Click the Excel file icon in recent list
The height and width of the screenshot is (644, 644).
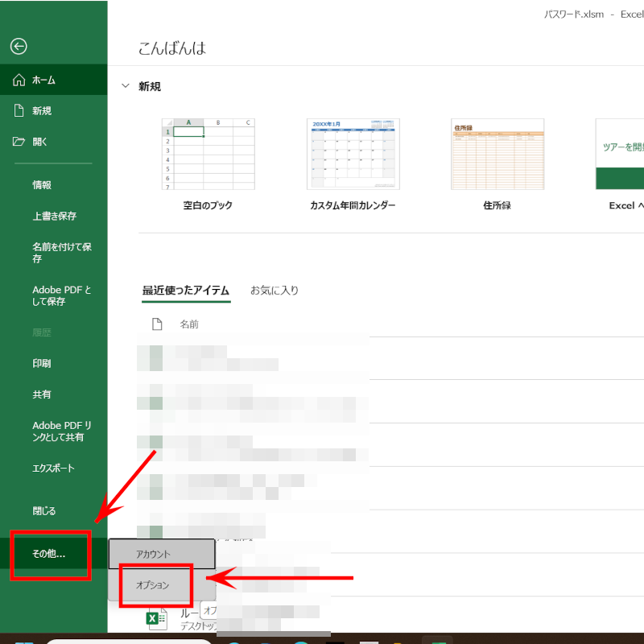coord(156,619)
